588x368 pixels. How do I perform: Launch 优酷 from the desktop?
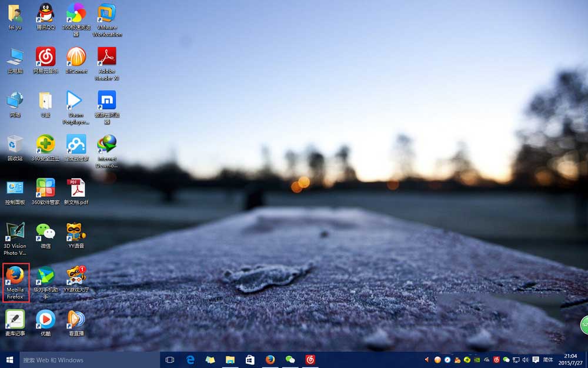coord(46,323)
